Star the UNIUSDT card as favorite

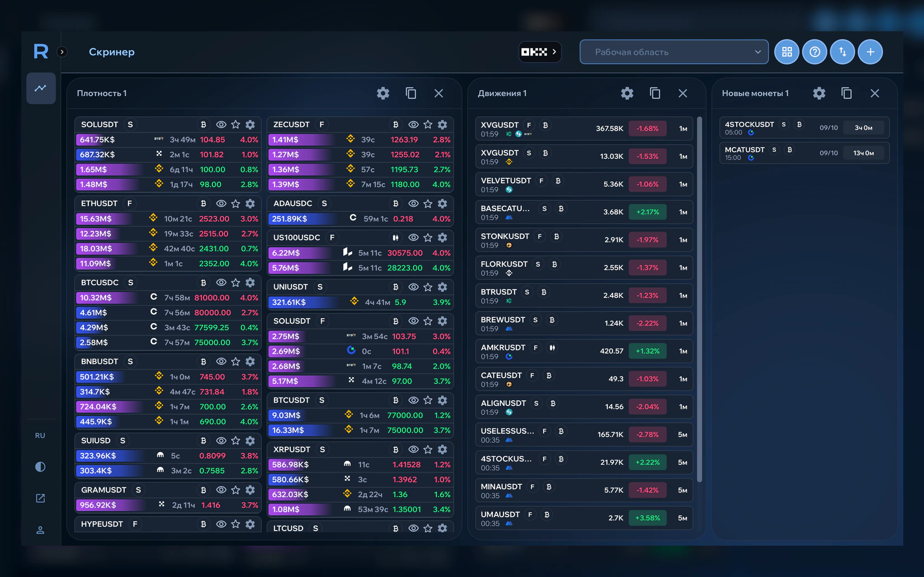click(x=428, y=287)
